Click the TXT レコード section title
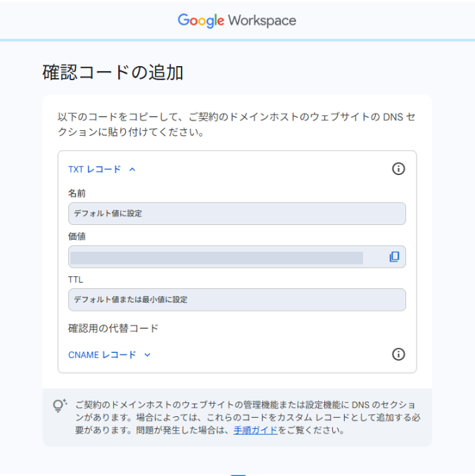 pos(94,169)
